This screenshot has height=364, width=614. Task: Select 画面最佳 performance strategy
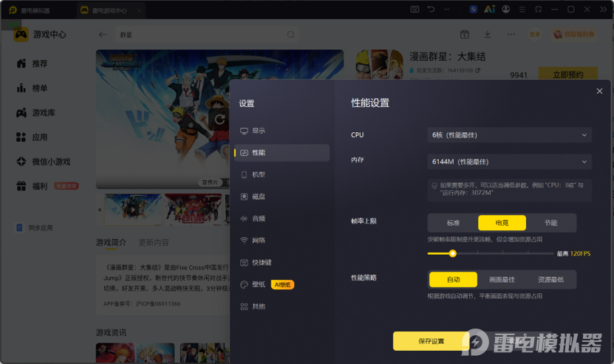(502, 279)
